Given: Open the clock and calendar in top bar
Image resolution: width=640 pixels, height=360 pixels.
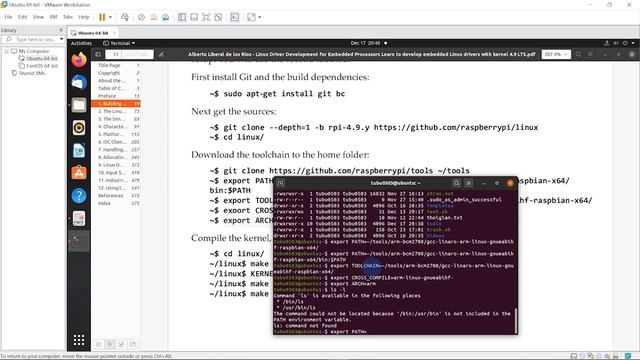Looking at the screenshot, I should 366,43.
